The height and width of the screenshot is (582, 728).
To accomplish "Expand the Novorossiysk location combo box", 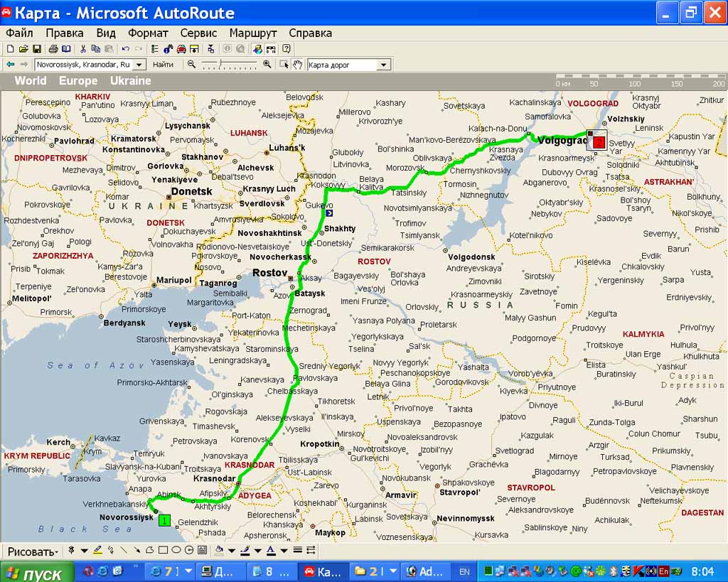I will click(139, 65).
